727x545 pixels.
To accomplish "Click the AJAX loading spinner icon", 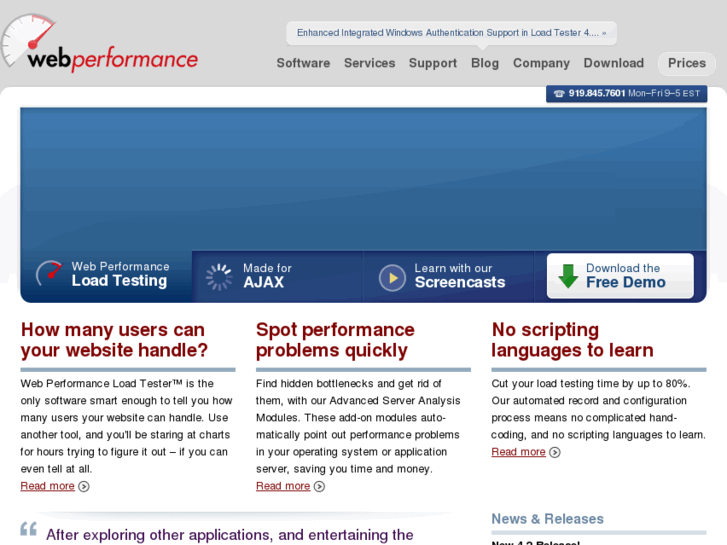I will point(219,277).
